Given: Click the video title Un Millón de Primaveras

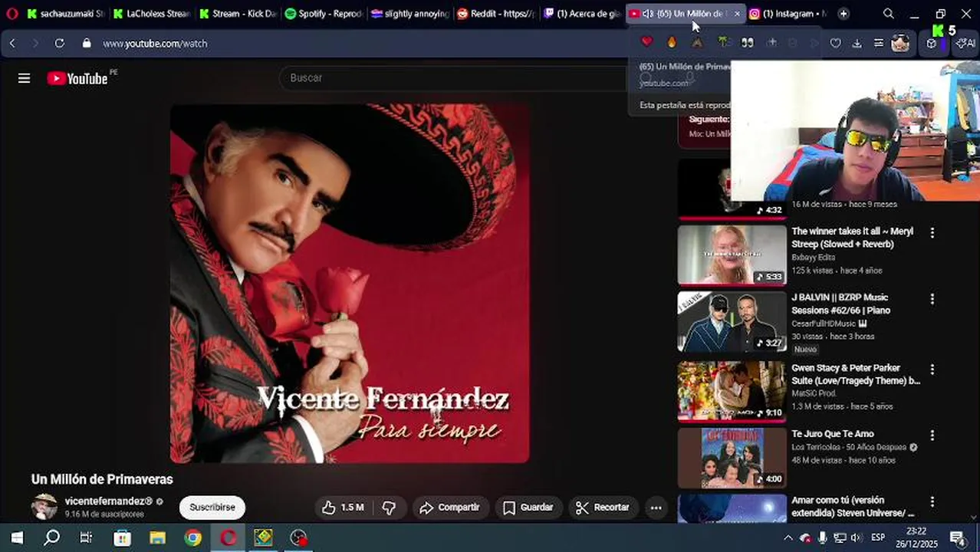Looking at the screenshot, I should (x=102, y=479).
